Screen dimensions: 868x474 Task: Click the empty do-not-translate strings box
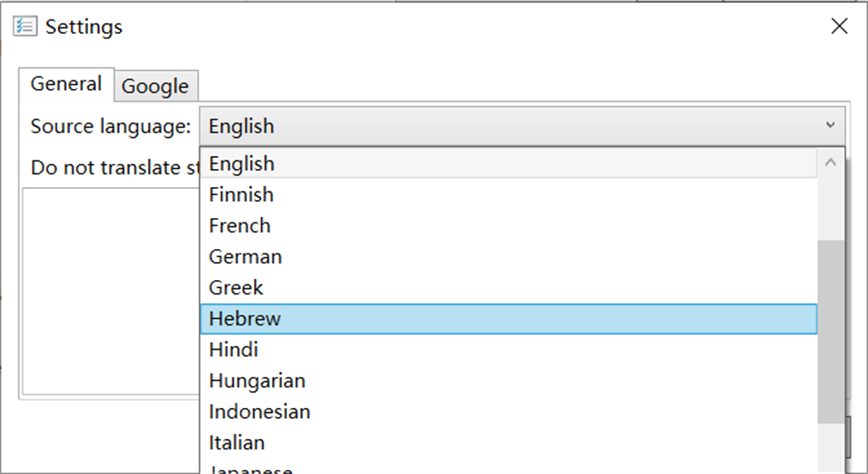pyautogui.click(x=105, y=292)
